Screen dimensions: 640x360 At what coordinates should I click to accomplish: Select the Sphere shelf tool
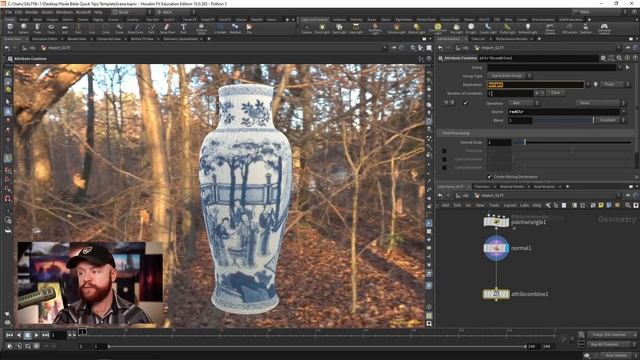[x=24, y=28]
